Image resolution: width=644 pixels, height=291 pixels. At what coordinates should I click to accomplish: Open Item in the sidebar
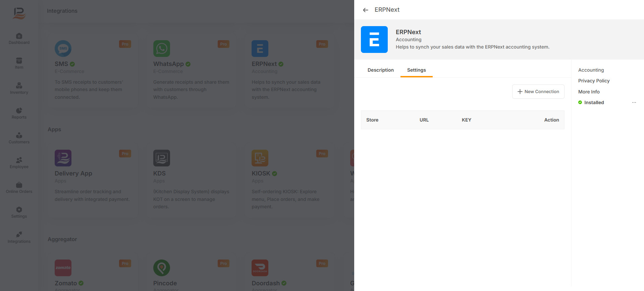(x=19, y=64)
